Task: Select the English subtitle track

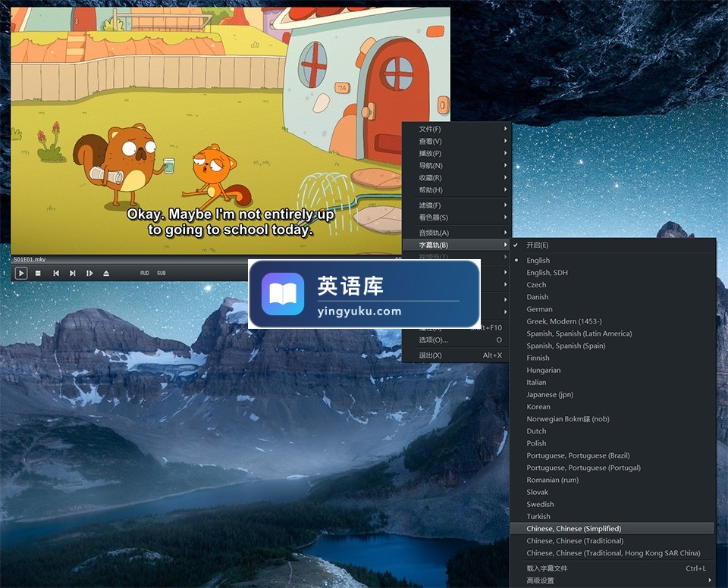Action: pos(613,261)
